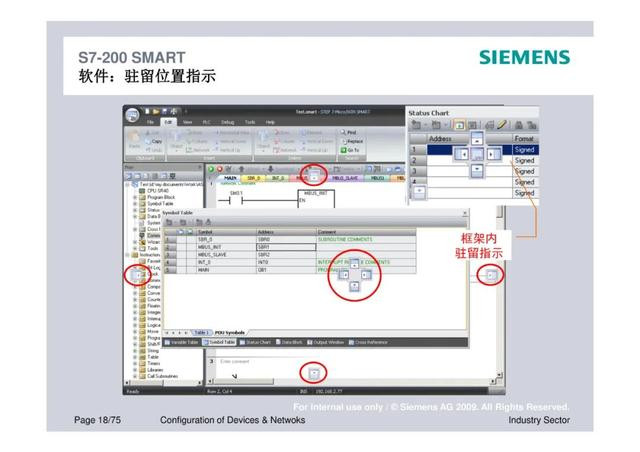The image size is (640, 452).
Task: Open the PLC ribbon tab
Action: click(207, 122)
